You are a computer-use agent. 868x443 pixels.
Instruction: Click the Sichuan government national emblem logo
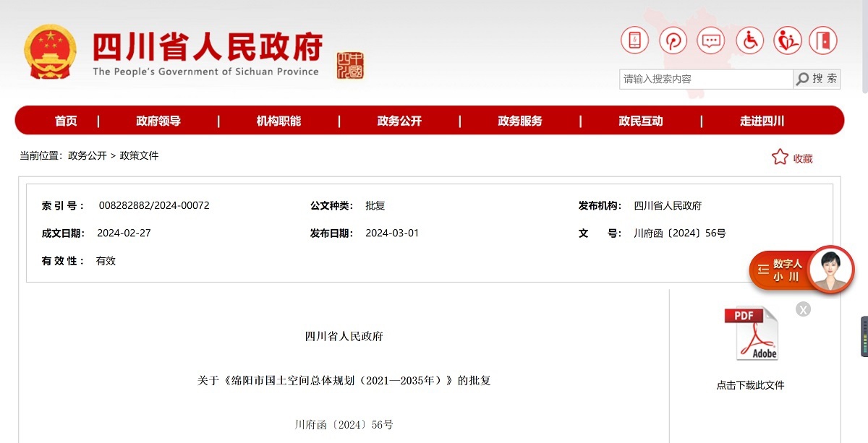tap(50, 52)
